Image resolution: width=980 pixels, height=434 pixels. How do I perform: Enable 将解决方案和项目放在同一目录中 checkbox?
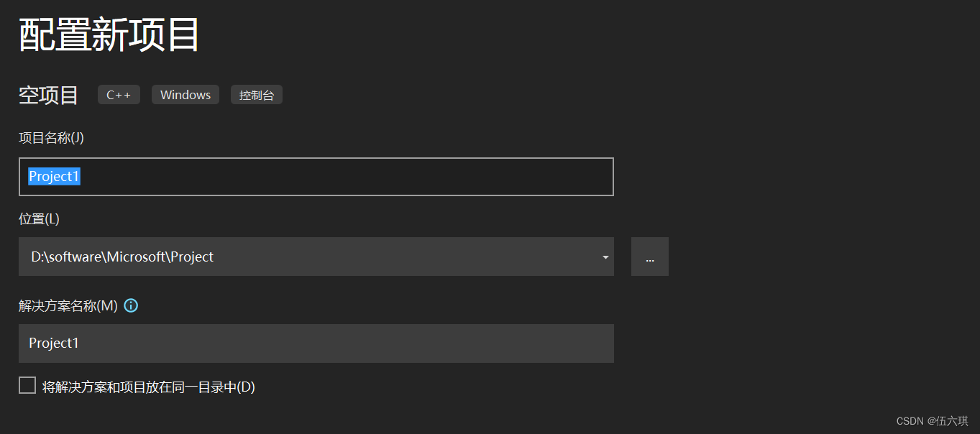(x=27, y=385)
